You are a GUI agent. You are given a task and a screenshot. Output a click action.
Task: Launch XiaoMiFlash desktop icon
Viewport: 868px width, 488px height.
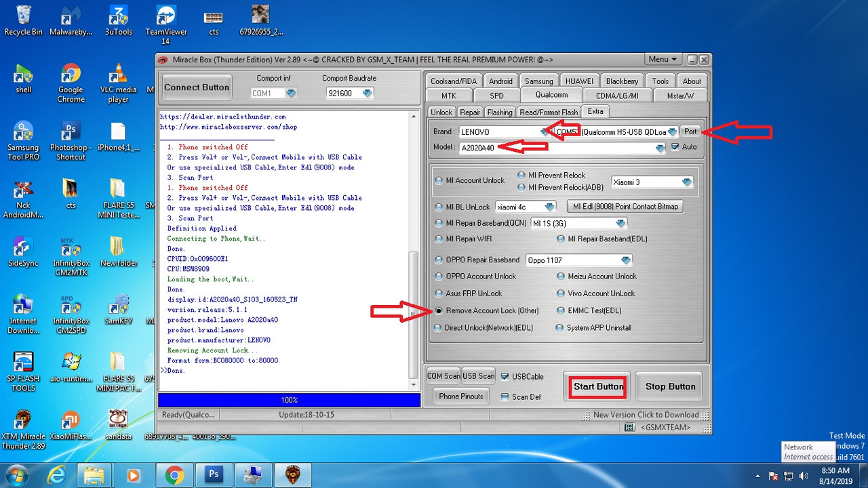click(71, 425)
